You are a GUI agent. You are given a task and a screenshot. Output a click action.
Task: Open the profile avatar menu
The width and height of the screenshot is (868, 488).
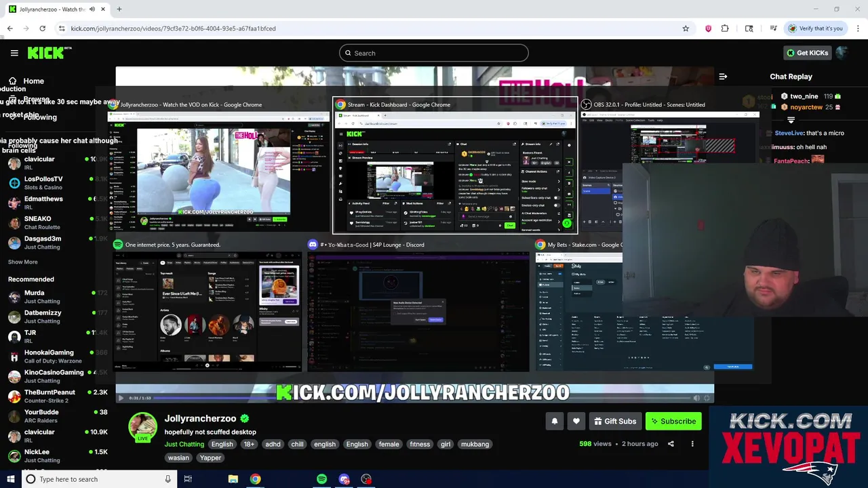(842, 53)
